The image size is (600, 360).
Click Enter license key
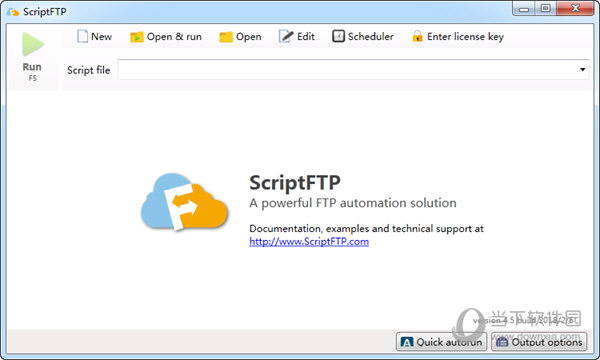pyautogui.click(x=458, y=37)
